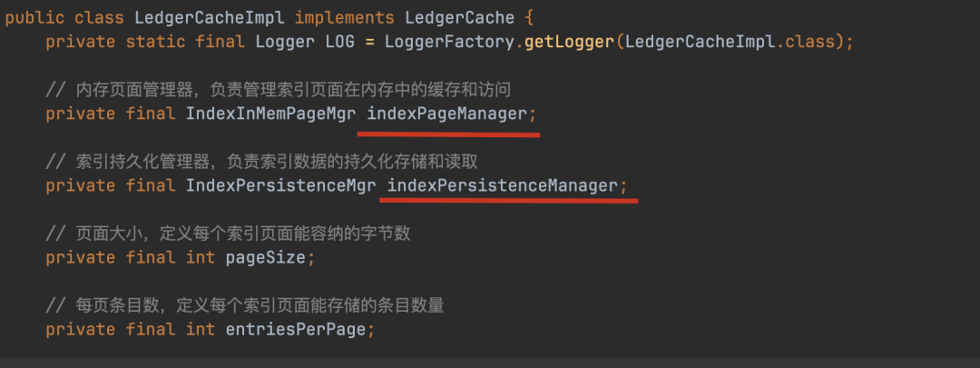
Task: Click the comment about index persistence manager
Action: 261,162
